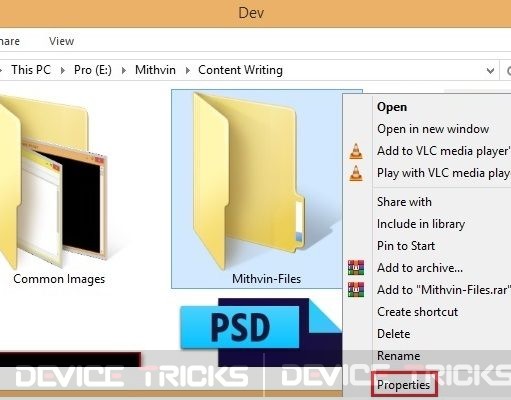Viewport: 511px width, 400px height.
Task: Navigate to This PC breadcrumb
Action: coord(31,70)
